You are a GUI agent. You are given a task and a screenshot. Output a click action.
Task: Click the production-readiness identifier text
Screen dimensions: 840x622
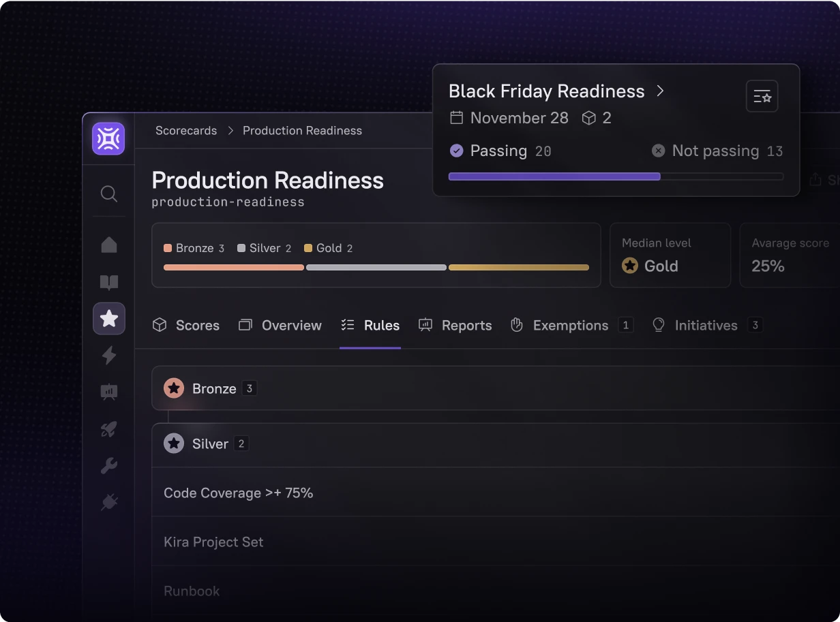coord(228,202)
